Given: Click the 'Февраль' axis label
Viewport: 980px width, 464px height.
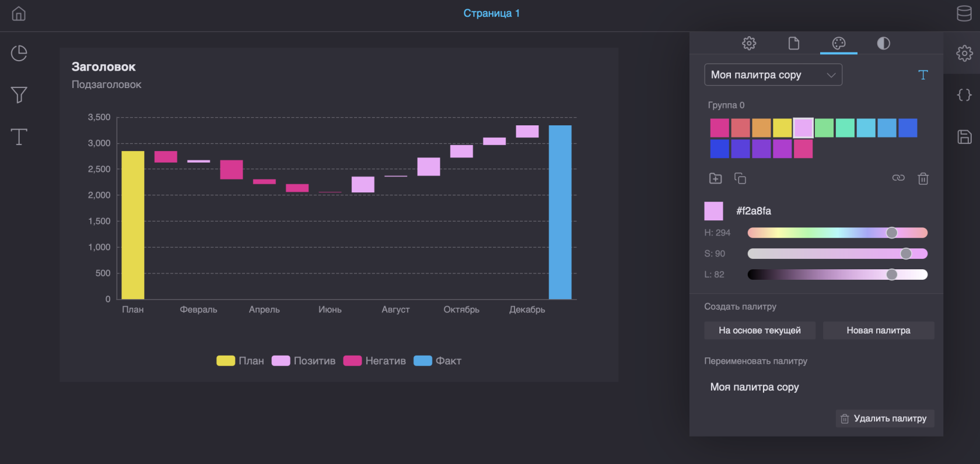Looking at the screenshot, I should point(198,310).
